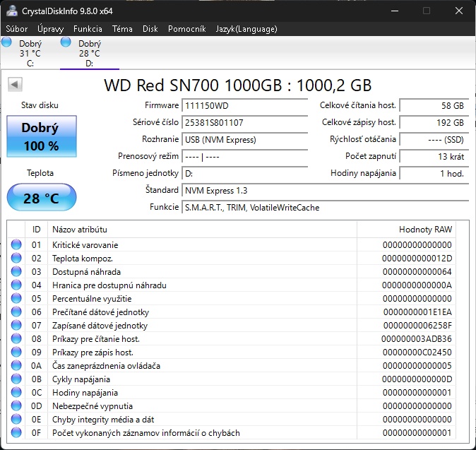Click raw value 0000000001E1EA
The height and width of the screenshot is (450, 476).
pyautogui.click(x=417, y=312)
